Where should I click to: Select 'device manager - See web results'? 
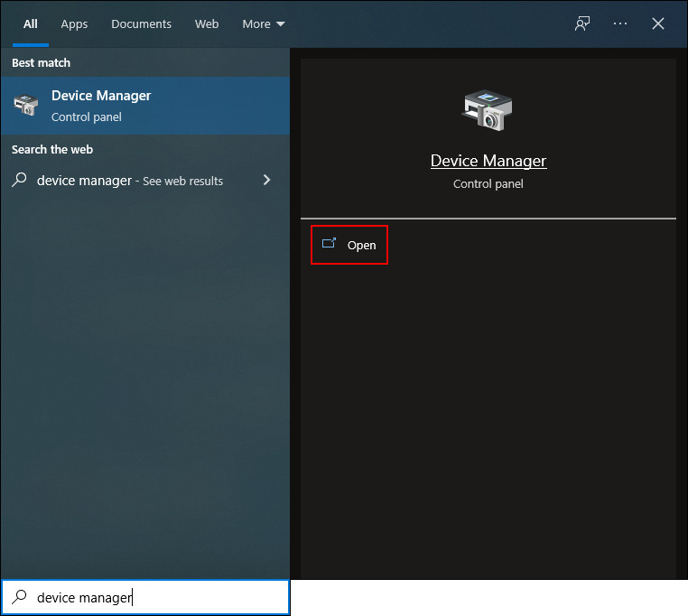[145, 181]
